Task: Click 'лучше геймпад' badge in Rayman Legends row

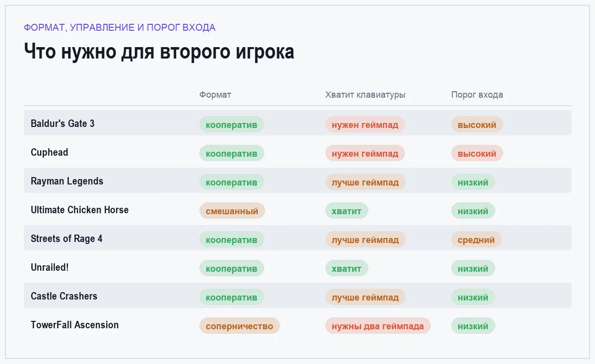Action: tap(365, 182)
